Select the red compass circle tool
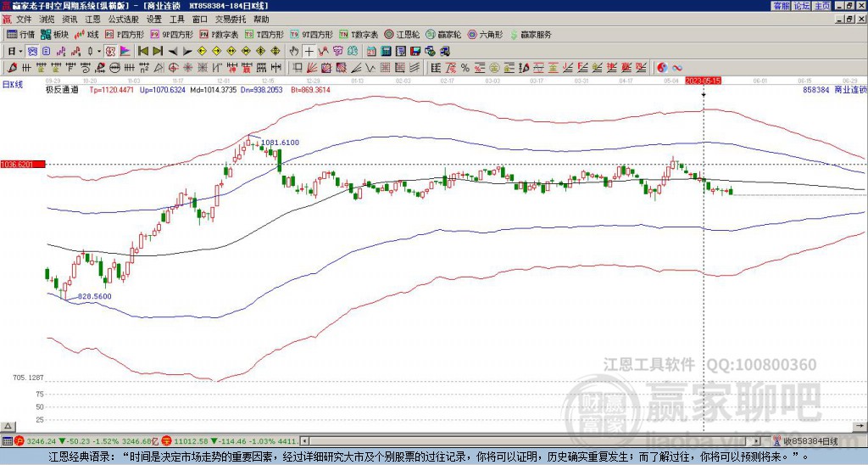Image resolution: width=868 pixels, height=465 pixels. (x=173, y=68)
